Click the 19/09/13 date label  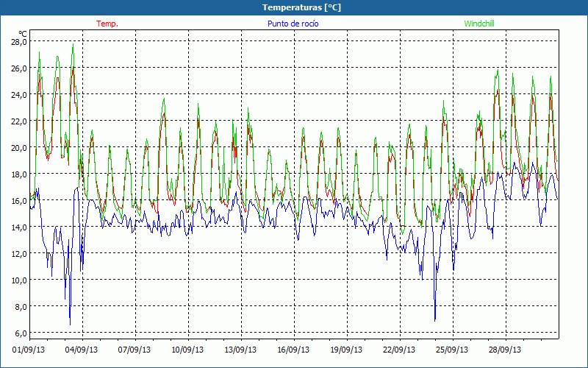tap(347, 350)
